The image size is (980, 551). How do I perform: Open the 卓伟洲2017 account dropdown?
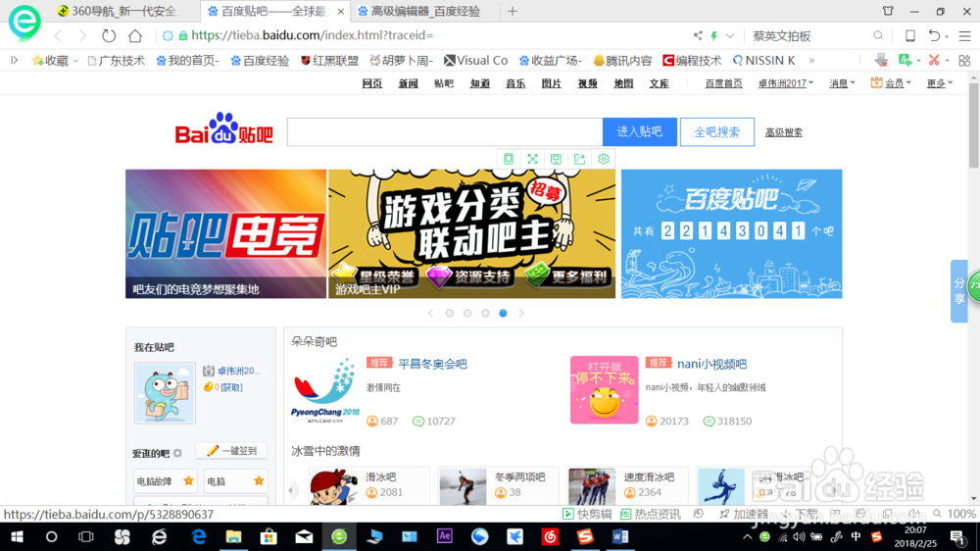tap(786, 83)
